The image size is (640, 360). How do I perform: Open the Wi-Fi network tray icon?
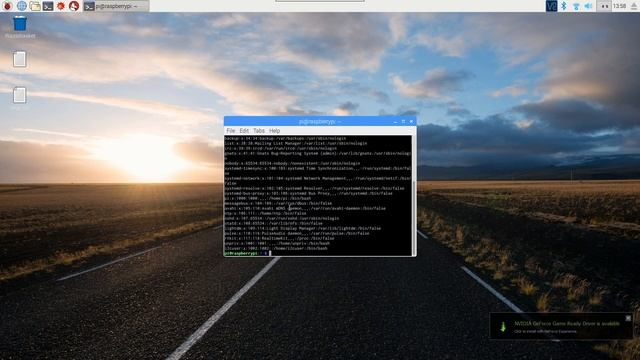coord(576,6)
